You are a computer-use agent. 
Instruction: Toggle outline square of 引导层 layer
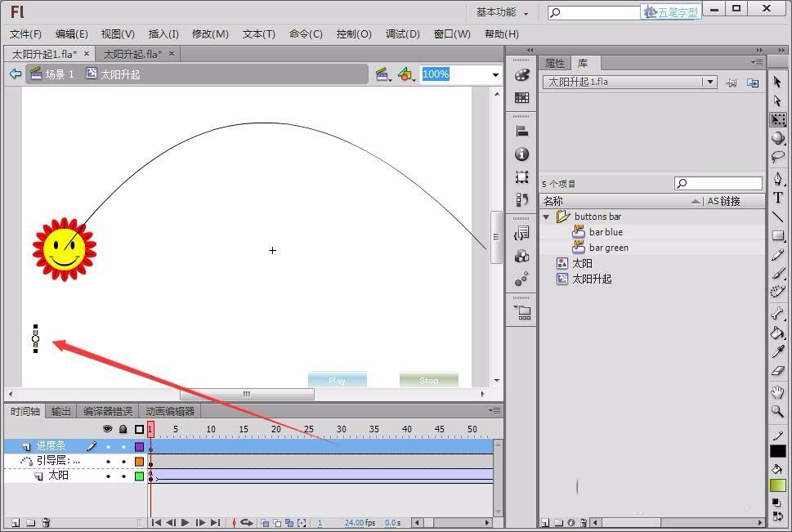[139, 461]
